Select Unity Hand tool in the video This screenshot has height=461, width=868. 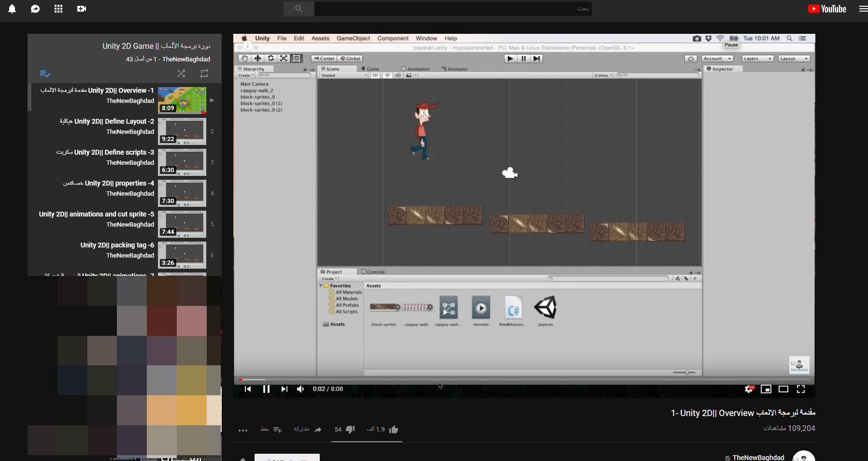coord(245,58)
